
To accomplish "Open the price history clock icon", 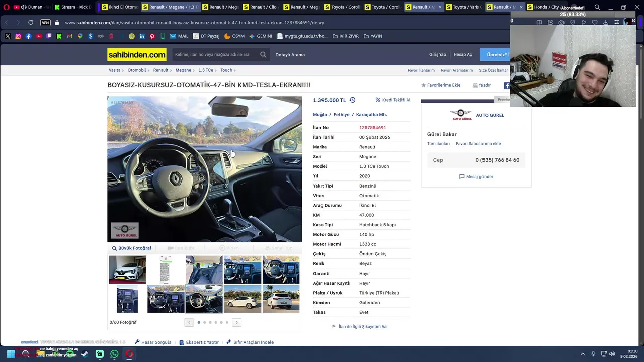I will [x=352, y=100].
